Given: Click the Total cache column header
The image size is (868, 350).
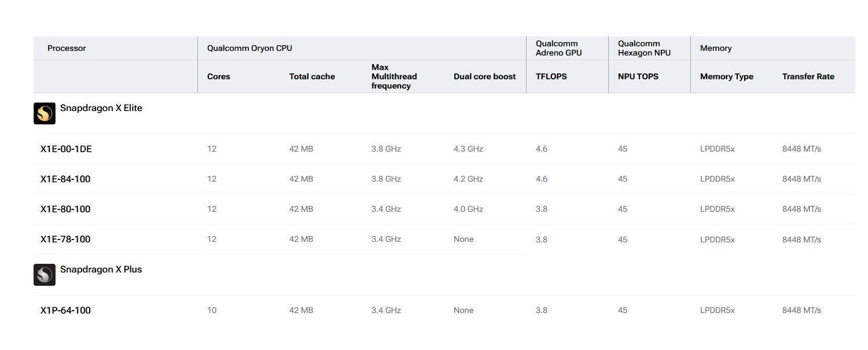Looking at the screenshot, I should 312,77.
